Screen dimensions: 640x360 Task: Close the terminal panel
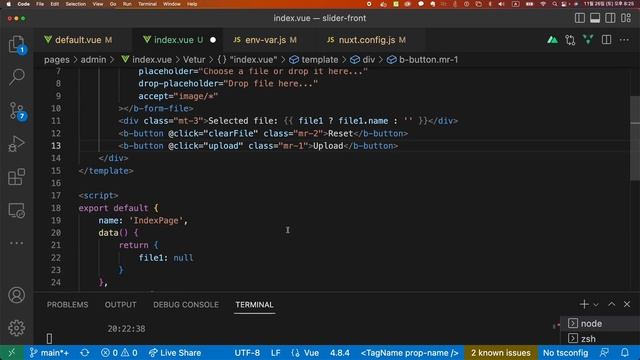click(627, 304)
